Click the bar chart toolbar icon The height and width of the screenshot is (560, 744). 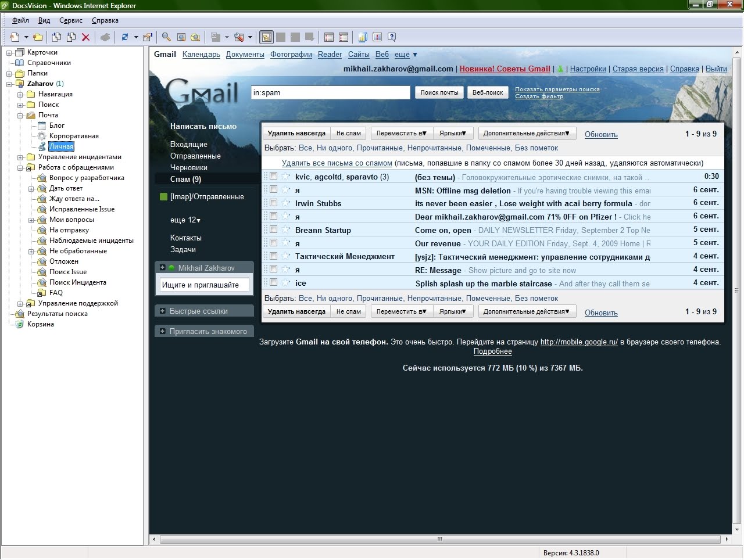(x=363, y=37)
